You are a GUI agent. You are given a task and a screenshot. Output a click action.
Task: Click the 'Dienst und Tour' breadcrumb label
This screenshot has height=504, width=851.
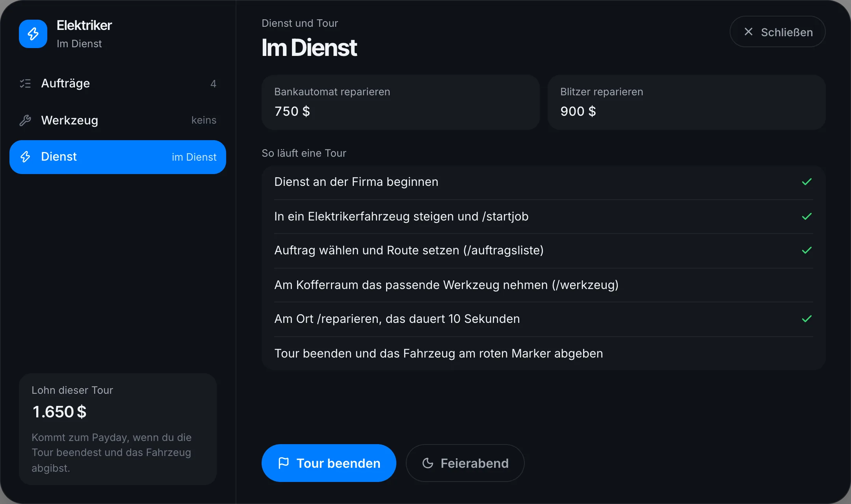[x=300, y=23]
